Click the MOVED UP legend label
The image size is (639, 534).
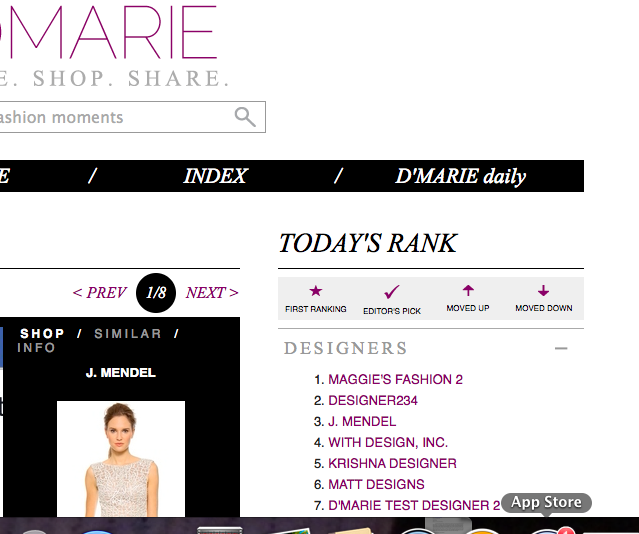click(468, 308)
